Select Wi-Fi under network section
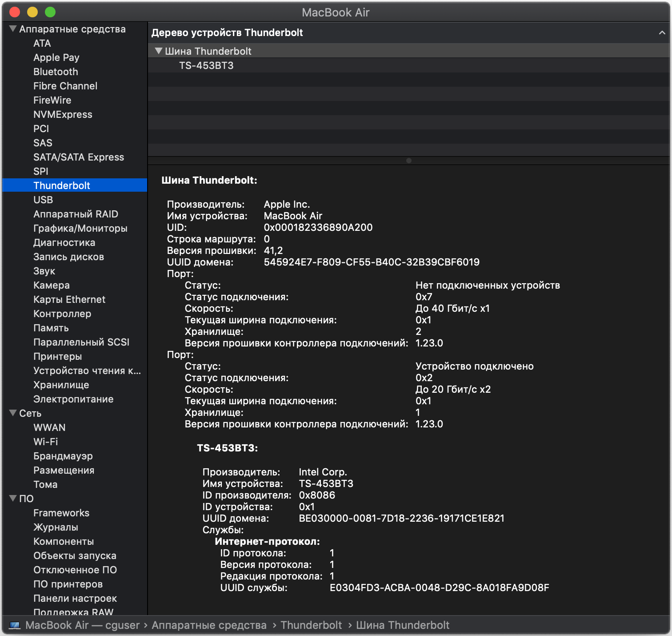Viewport: 672px width, 636px height. coord(45,442)
